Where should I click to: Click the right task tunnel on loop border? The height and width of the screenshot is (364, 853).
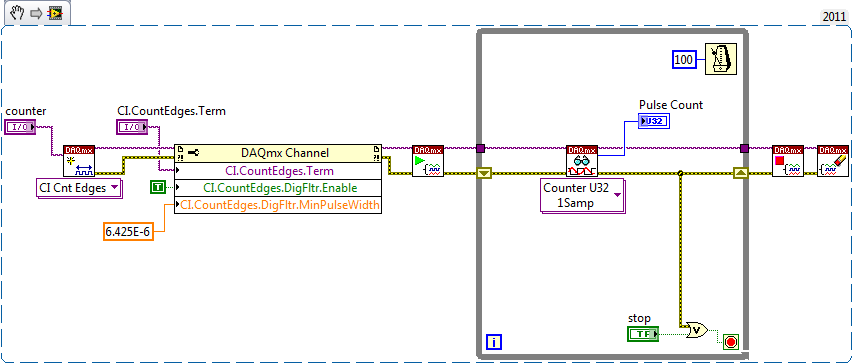pyautogui.click(x=744, y=148)
